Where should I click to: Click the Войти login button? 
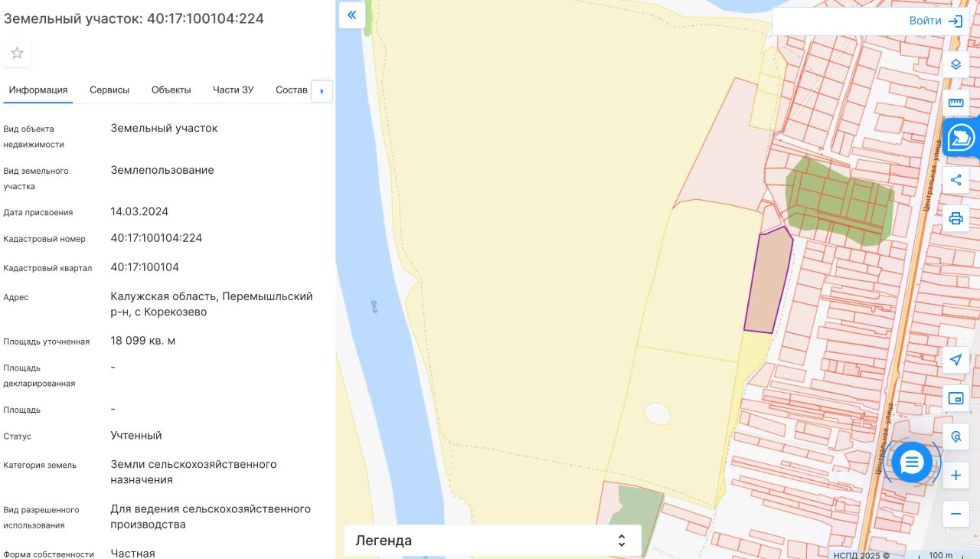(x=935, y=21)
